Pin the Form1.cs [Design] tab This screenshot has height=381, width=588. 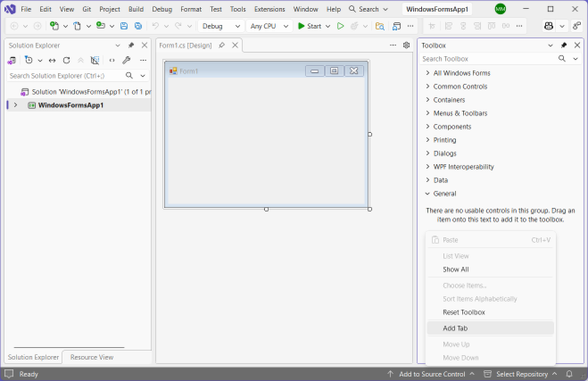tap(221, 46)
